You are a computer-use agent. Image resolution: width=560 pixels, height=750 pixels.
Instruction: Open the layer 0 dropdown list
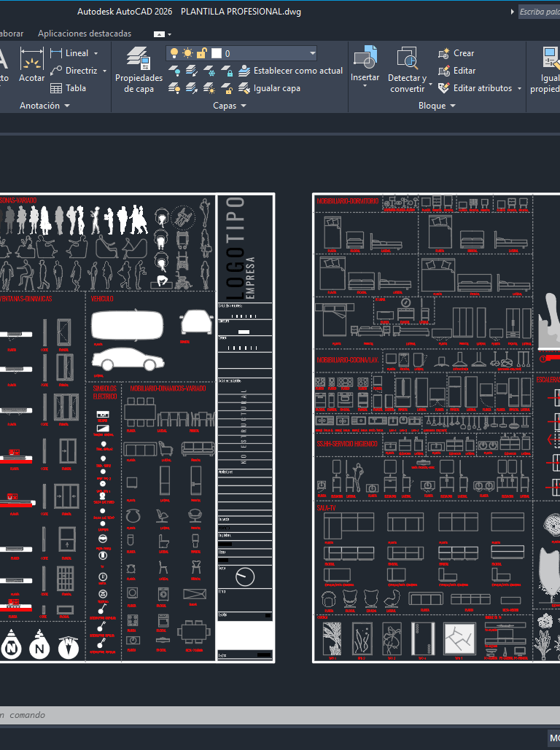313,53
